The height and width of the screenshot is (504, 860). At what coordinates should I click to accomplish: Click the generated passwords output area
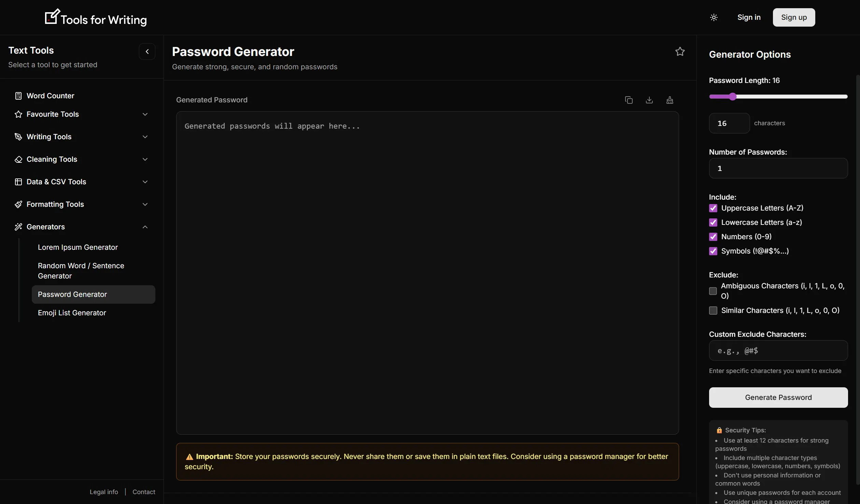pyautogui.click(x=427, y=273)
